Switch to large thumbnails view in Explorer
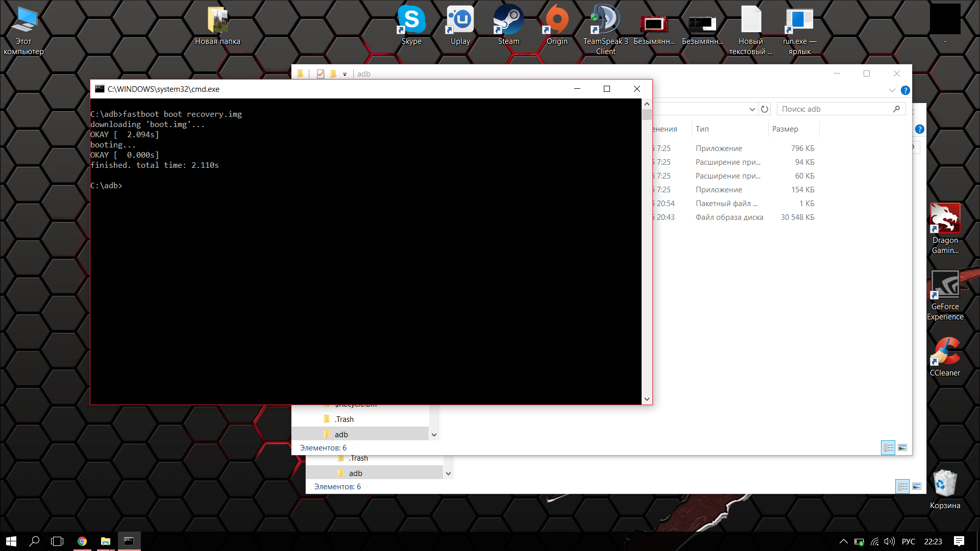Viewport: 980px width, 551px height. click(x=902, y=447)
